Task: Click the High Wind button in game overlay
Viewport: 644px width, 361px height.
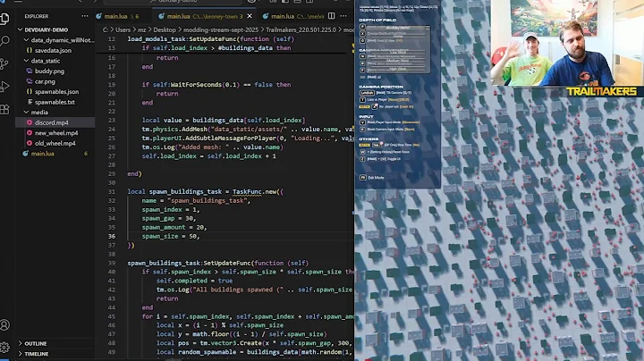Action: click(x=397, y=69)
